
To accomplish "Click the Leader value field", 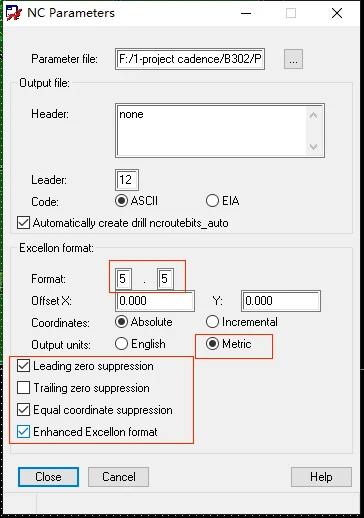I will point(127,180).
